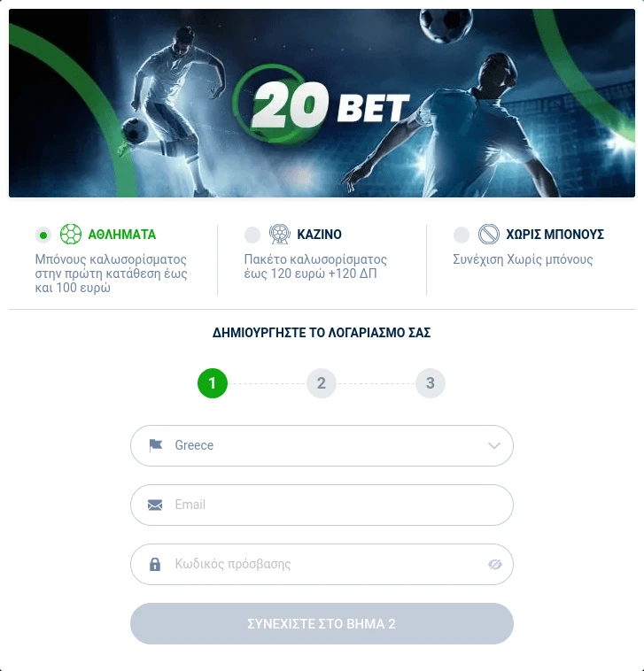Focus the Κωδικός πρόσβασης password field
The image size is (644, 671).
tap(322, 564)
